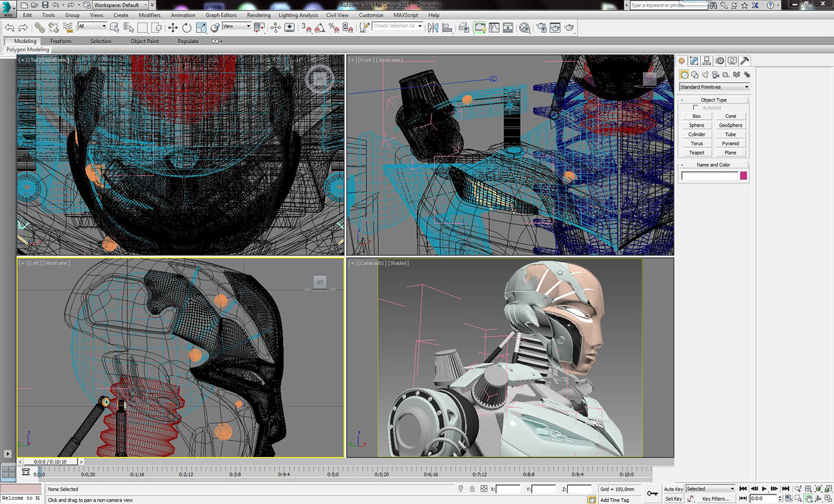Open the Rendering menu
This screenshot has height=504, width=834.
259,15
